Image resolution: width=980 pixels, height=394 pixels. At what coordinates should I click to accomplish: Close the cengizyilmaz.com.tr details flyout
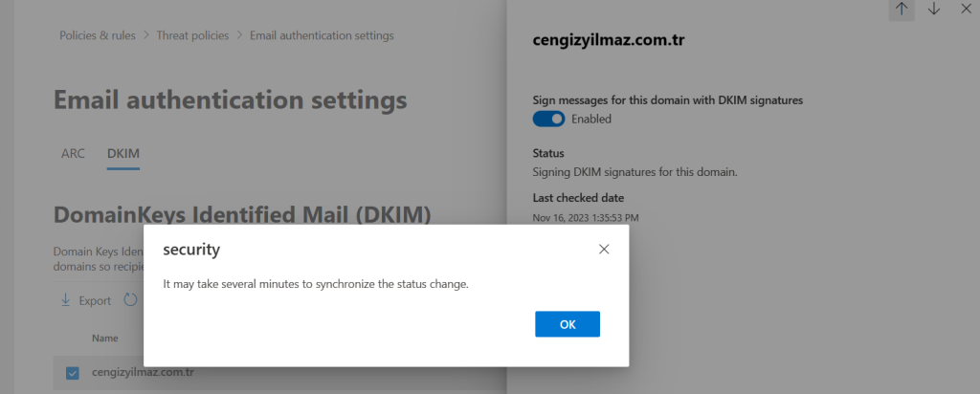[967, 9]
